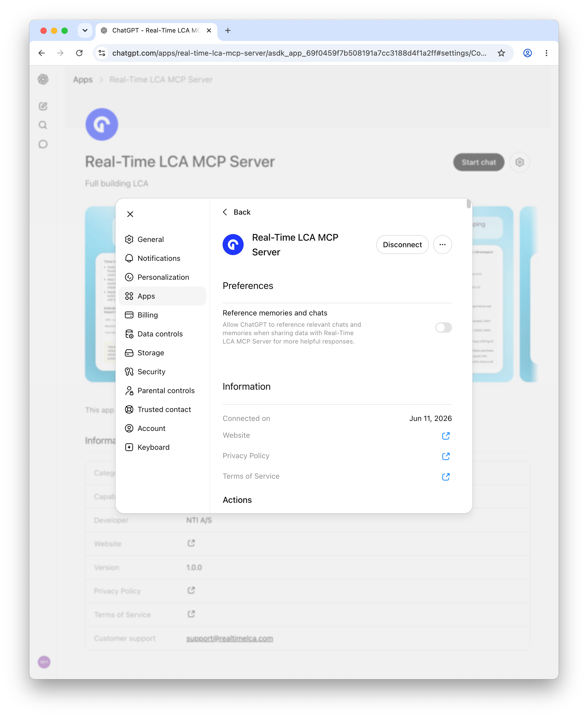Go forward in browser history
Viewport: 588px width, 718px height.
coord(60,53)
